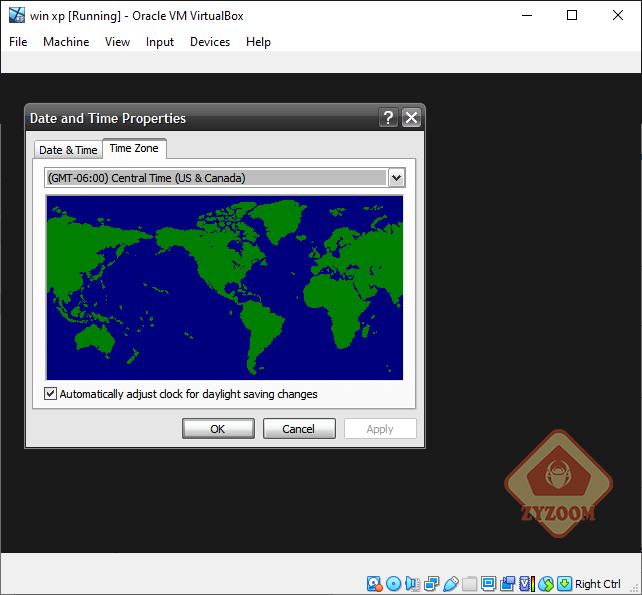Open the Devices menu

[210, 42]
